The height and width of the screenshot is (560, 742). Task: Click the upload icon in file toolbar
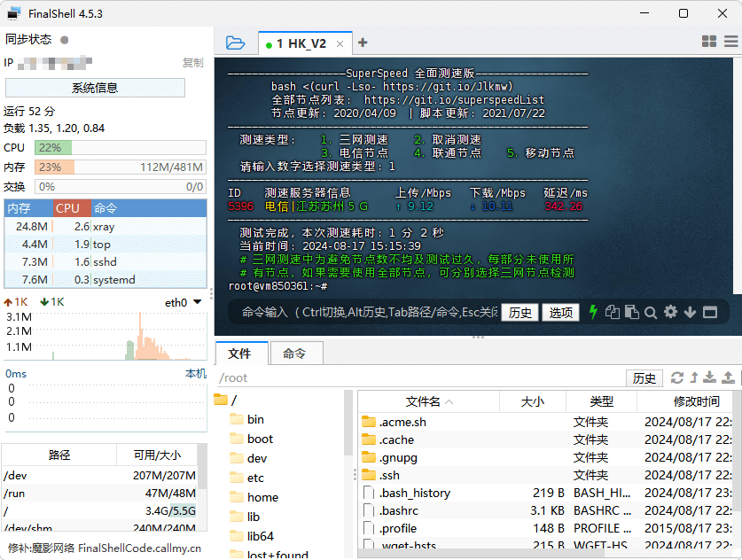tap(729, 377)
